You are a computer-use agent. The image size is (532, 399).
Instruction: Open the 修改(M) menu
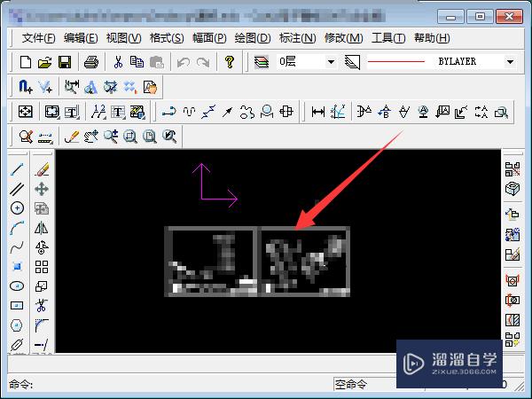tap(344, 37)
